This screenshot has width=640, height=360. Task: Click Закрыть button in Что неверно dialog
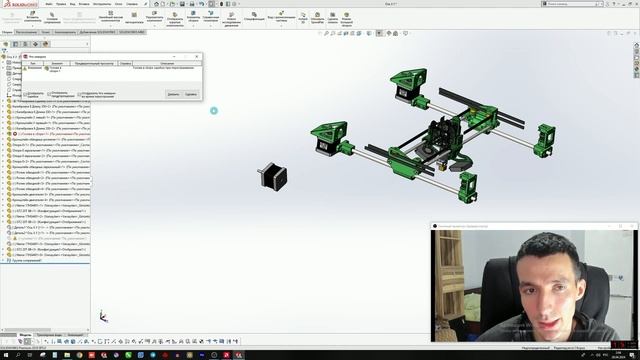click(x=173, y=94)
